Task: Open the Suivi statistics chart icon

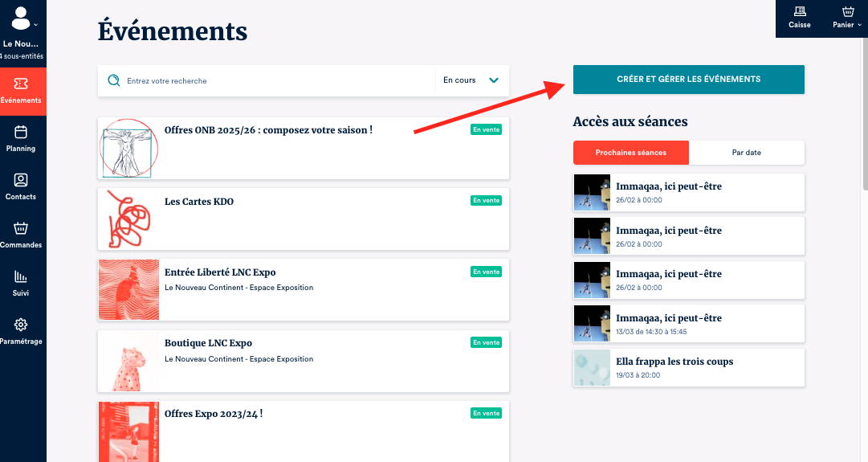Action: [x=22, y=277]
